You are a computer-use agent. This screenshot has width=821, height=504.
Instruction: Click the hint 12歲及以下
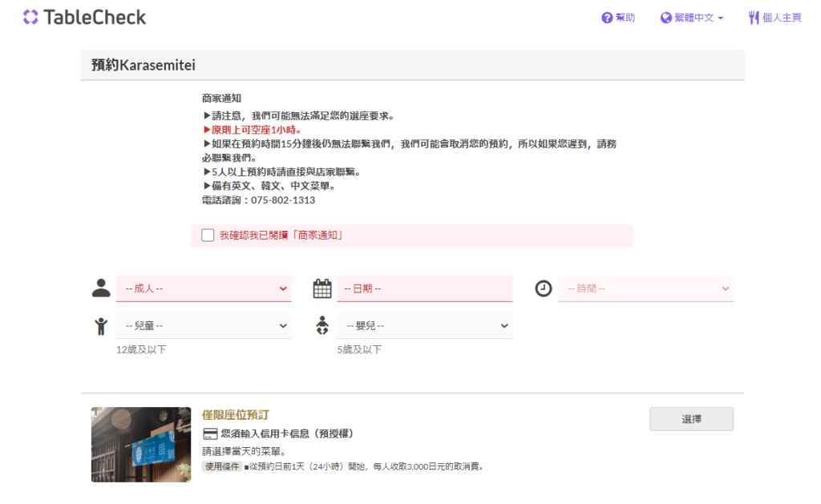point(141,349)
